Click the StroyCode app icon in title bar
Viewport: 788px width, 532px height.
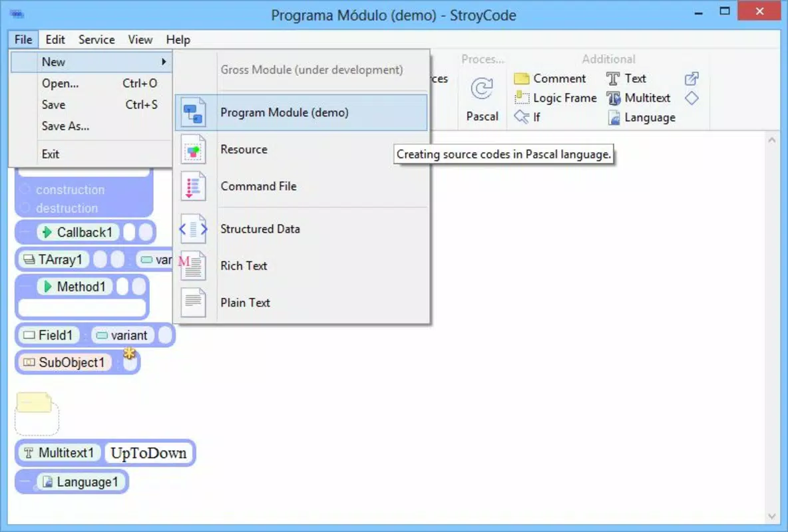(x=17, y=14)
